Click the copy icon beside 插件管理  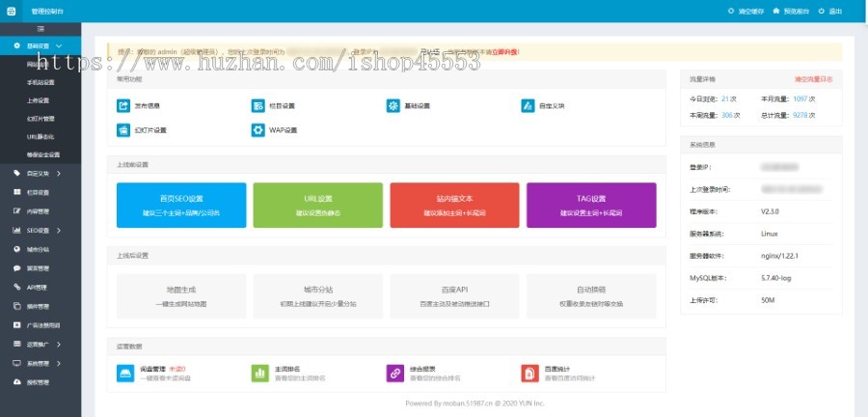coord(16,306)
